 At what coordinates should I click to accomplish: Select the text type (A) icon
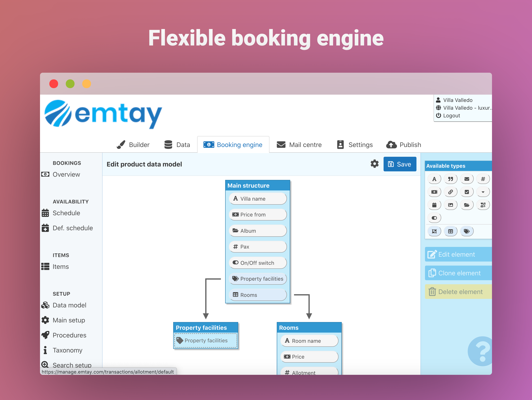pyautogui.click(x=434, y=179)
